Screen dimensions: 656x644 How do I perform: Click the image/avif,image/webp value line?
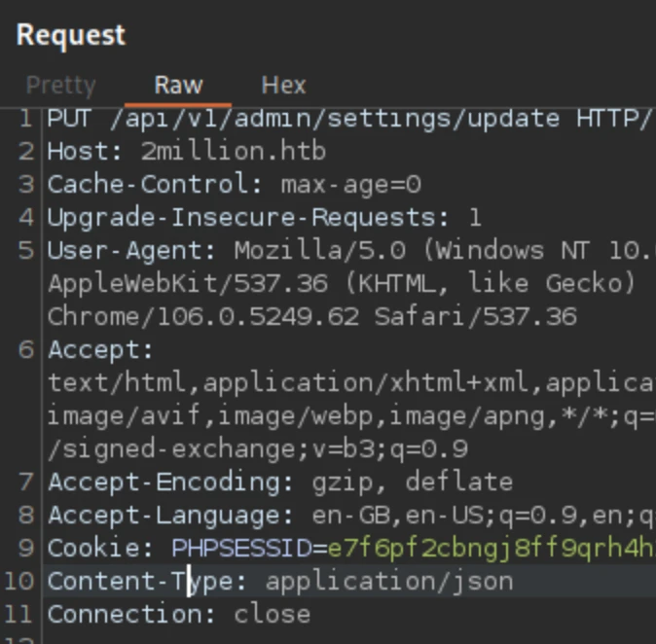(x=351, y=416)
